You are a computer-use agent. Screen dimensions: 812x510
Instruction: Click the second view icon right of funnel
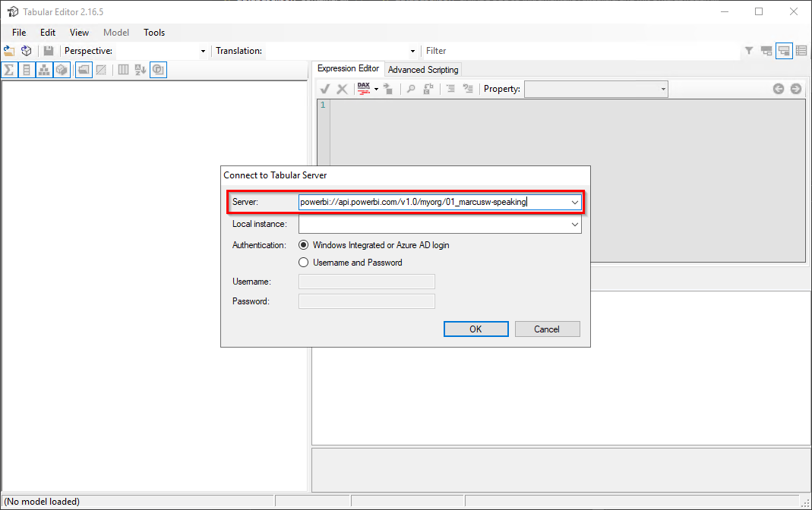click(x=766, y=51)
